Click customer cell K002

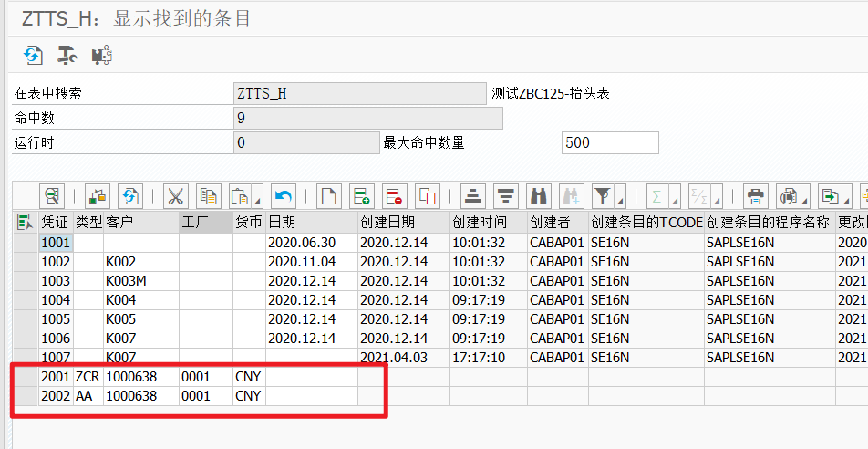coord(141,262)
